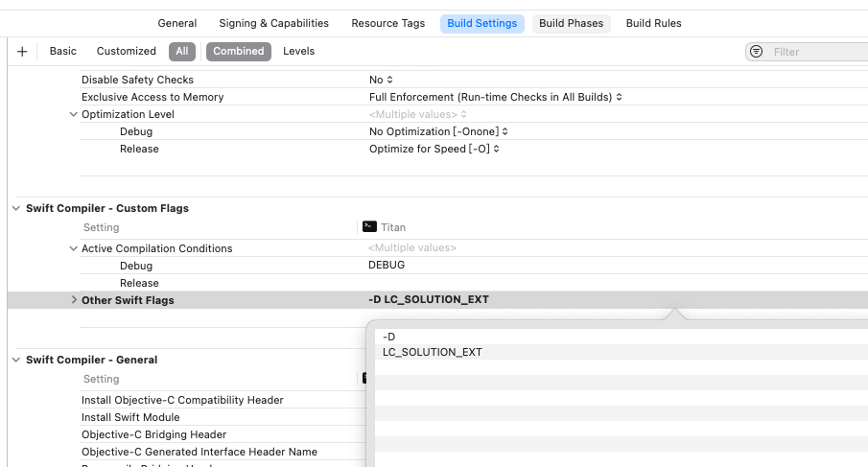Expand the Other Swift Flags row

[x=74, y=300]
